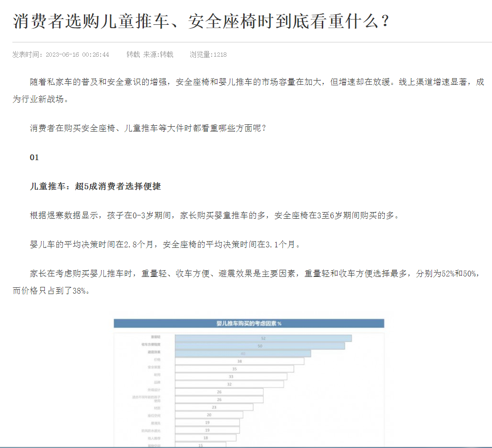Click the chart bar valued 33
492x448 pixels.
[231, 377]
